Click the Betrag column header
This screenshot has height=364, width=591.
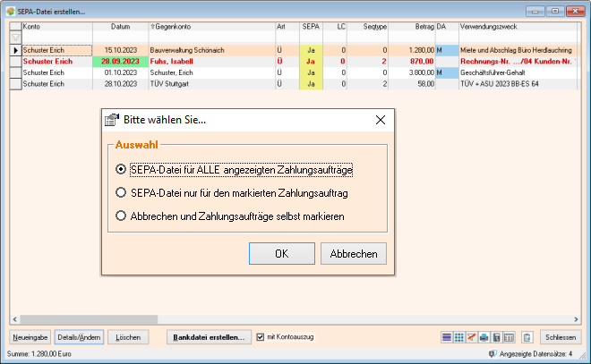click(412, 27)
